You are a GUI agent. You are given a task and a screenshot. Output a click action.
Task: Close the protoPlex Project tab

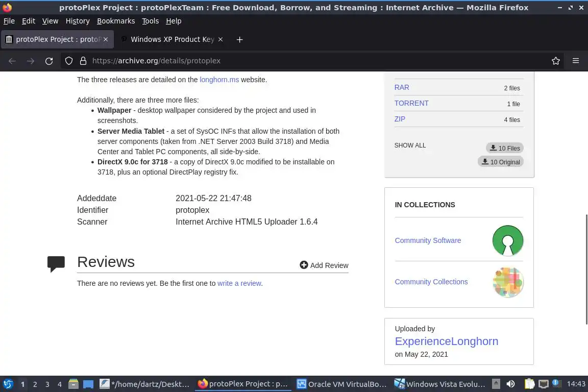point(106,39)
